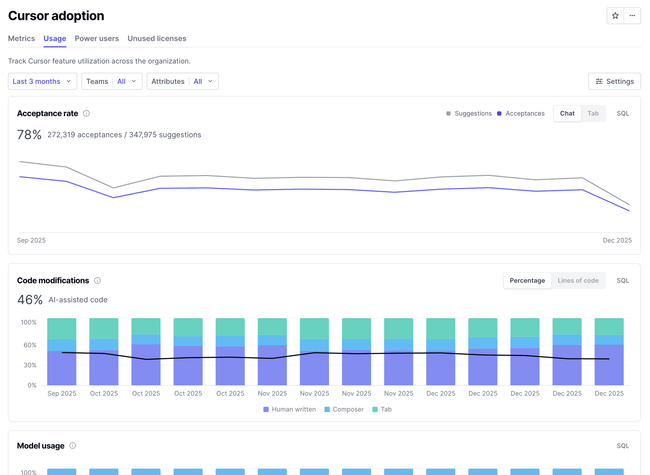The height and width of the screenshot is (475, 650).
Task: Toggle the Human written legend swatch
Action: coord(266,410)
